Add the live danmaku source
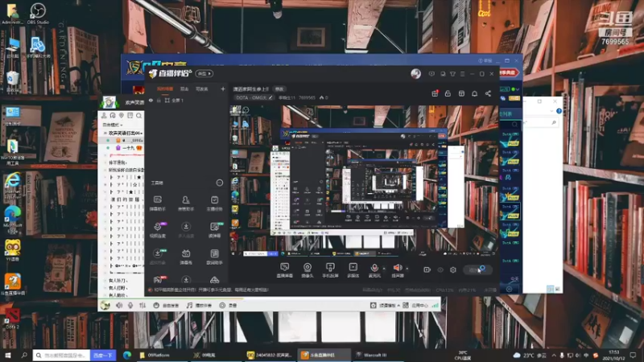The width and height of the screenshot is (644, 362). [x=285, y=270]
